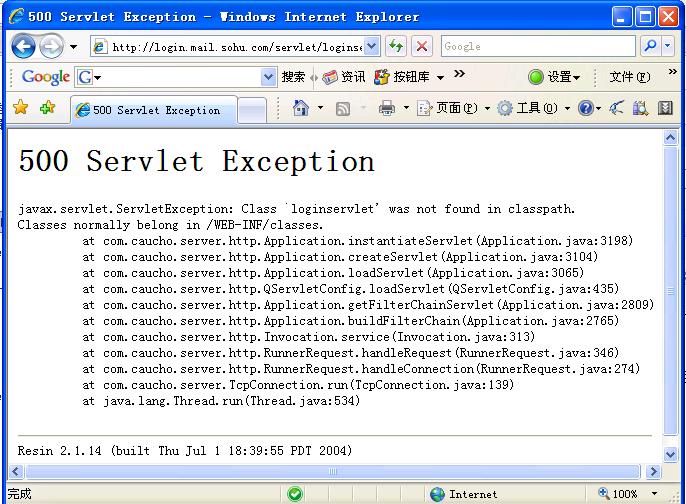This screenshot has width=686, height=504.
Task: Click the Research binoculars-book icon
Action: (x=640, y=108)
